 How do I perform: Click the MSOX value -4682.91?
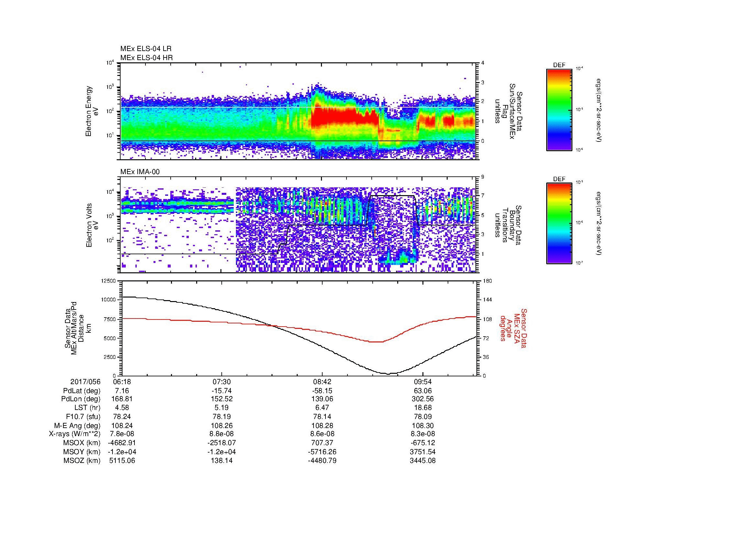pyautogui.click(x=122, y=443)
